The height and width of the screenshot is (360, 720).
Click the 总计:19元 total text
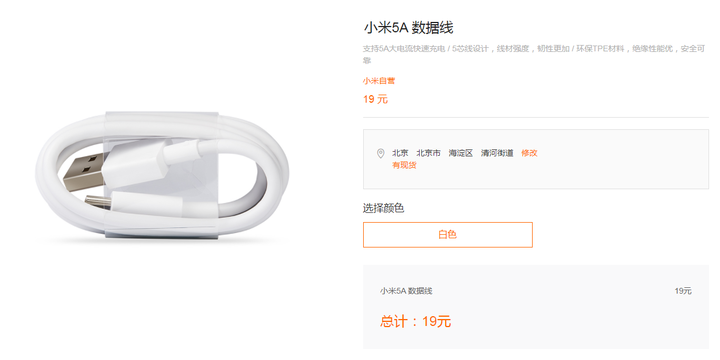(416, 321)
